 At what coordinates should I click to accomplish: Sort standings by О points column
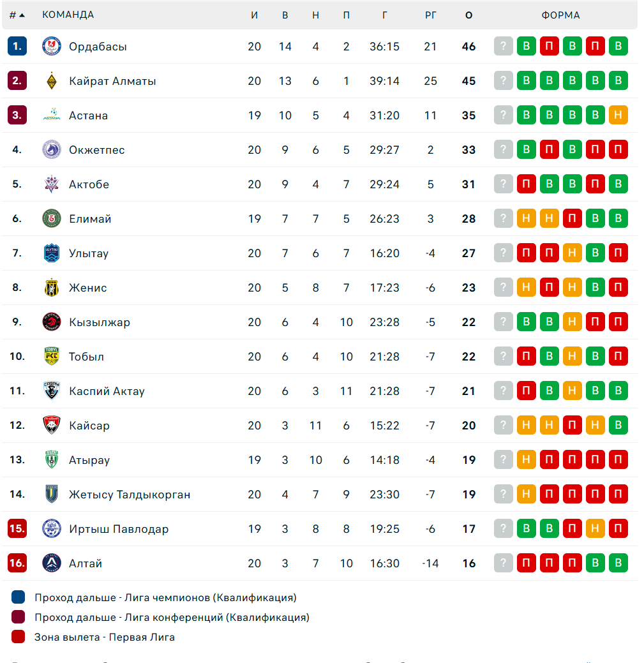(x=468, y=15)
